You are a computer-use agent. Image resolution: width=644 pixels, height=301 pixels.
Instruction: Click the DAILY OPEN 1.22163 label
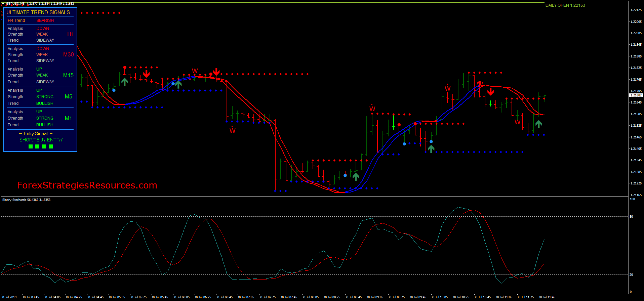point(565,5)
